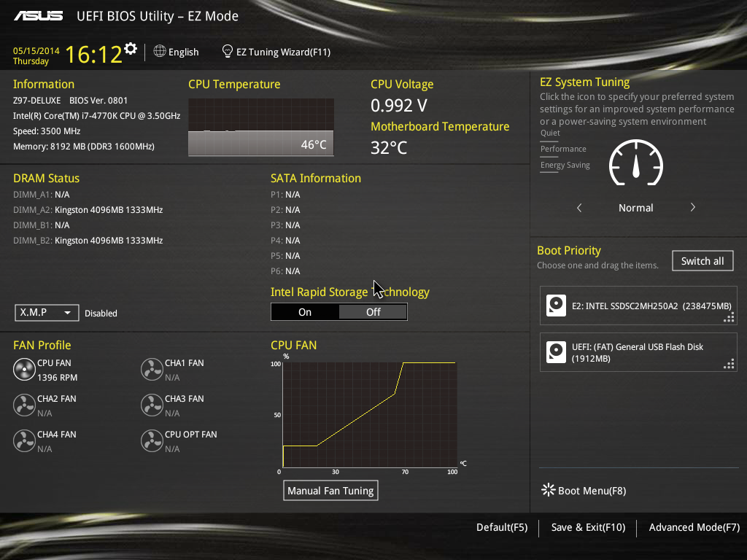
Task: Click the USB Flash Disk drive icon
Action: click(x=556, y=352)
